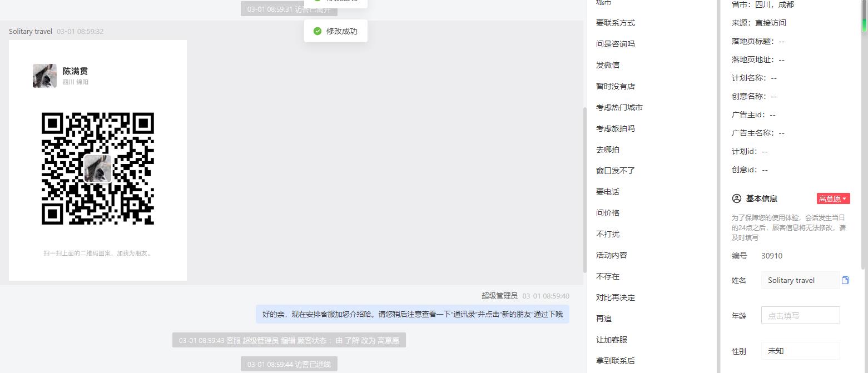Open the WeChat QR code image from the visitor

click(98, 160)
